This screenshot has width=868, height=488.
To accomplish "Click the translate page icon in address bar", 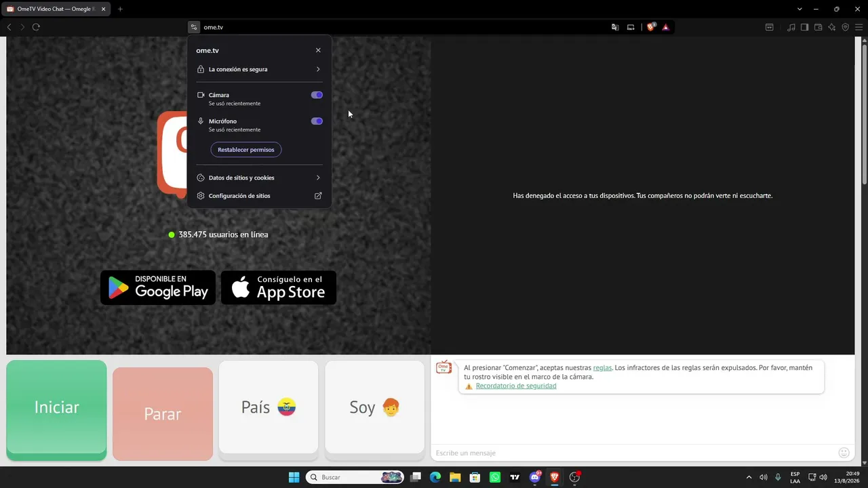I will tap(615, 27).
